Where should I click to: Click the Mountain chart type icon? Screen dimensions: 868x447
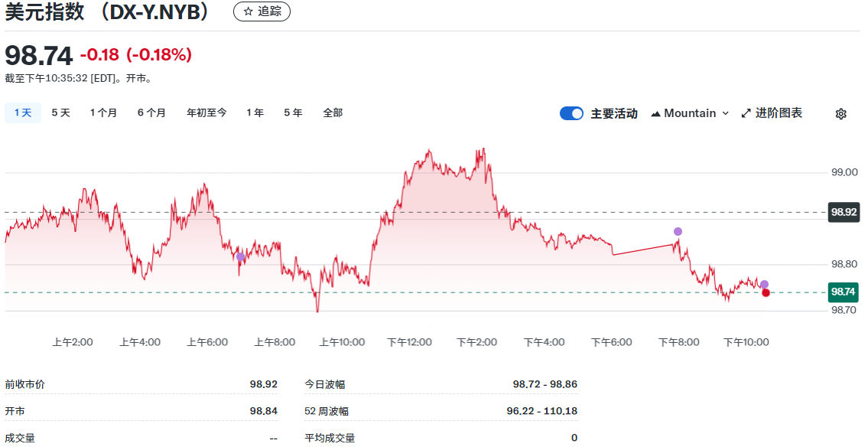pos(656,113)
